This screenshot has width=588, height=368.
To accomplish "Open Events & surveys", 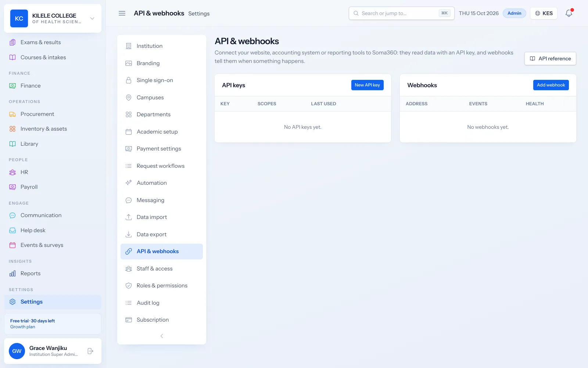I will coord(53,245).
